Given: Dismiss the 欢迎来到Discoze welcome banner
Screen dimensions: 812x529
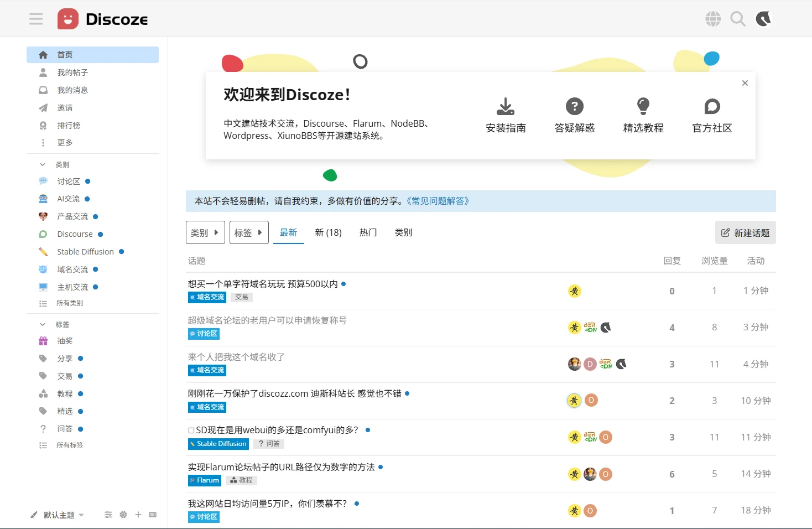Looking at the screenshot, I should pyautogui.click(x=745, y=82).
